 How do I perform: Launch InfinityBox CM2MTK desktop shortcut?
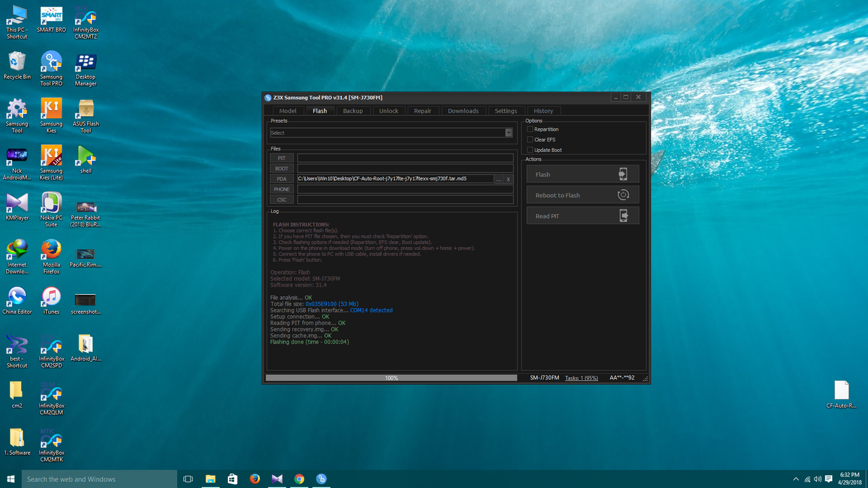pyautogui.click(x=52, y=444)
